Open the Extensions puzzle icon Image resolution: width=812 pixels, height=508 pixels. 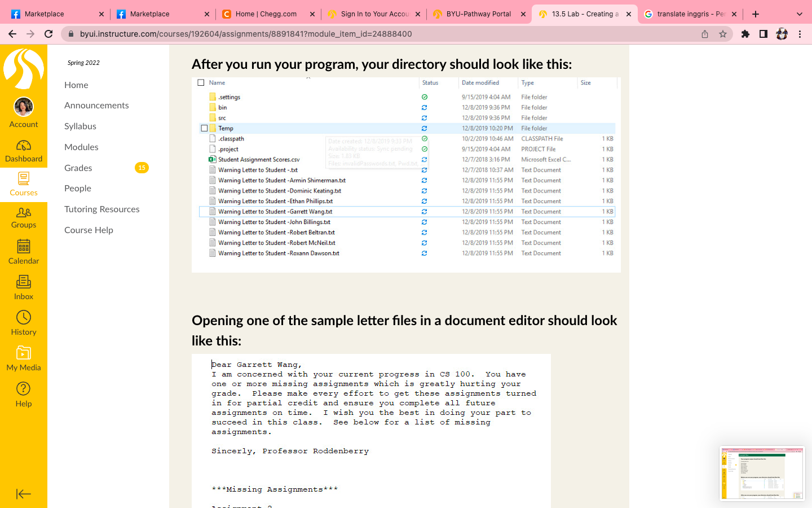(745, 34)
